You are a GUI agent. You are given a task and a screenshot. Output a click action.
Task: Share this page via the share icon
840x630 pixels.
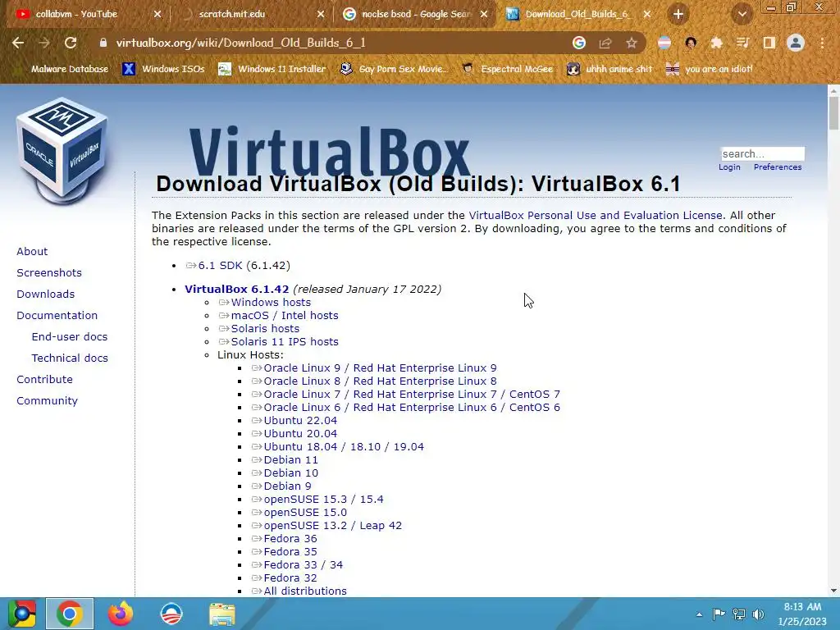coord(605,43)
